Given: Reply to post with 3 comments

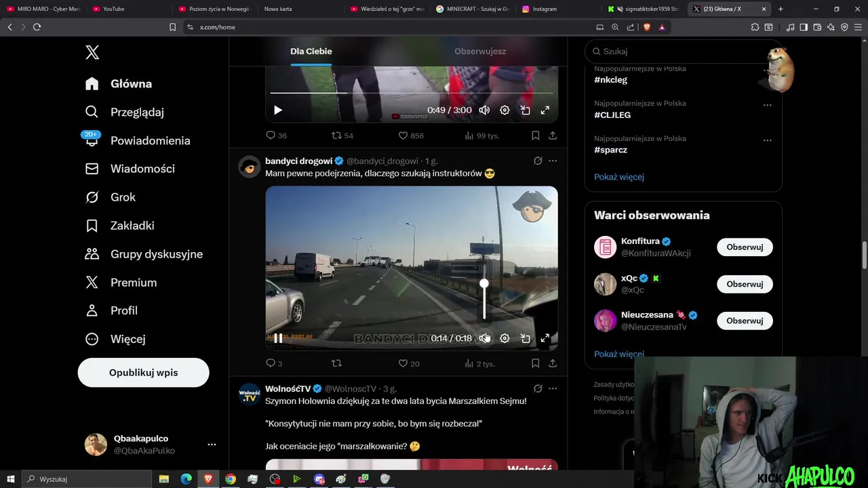Looking at the screenshot, I should coord(274,363).
